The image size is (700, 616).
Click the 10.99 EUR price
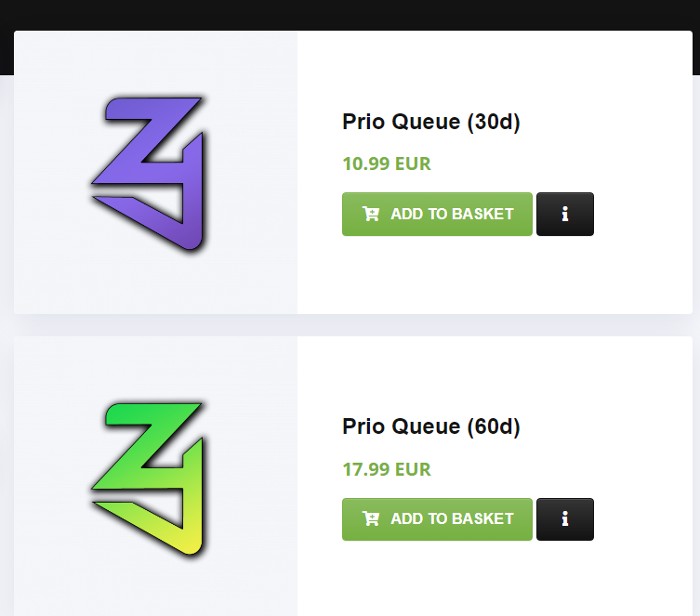pyautogui.click(x=387, y=164)
